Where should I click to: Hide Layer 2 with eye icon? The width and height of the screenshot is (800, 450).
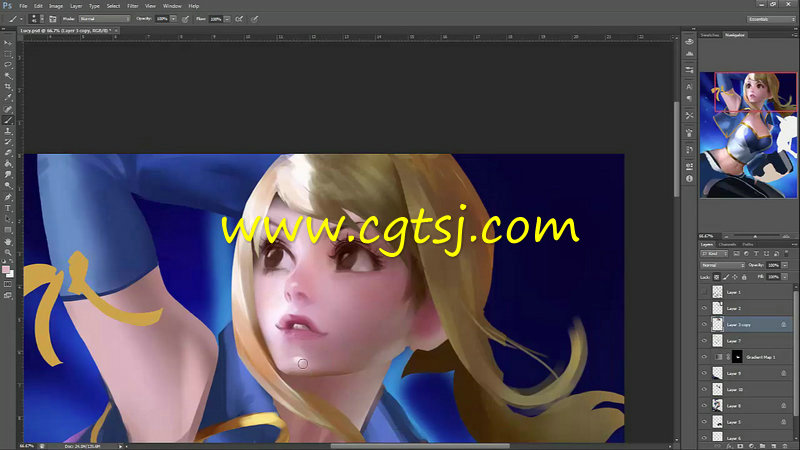[x=705, y=308]
